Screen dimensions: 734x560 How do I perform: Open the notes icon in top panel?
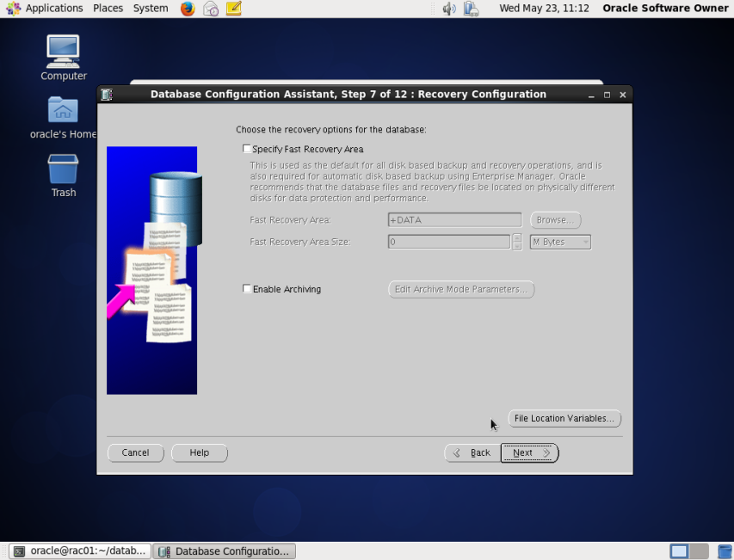tap(233, 9)
